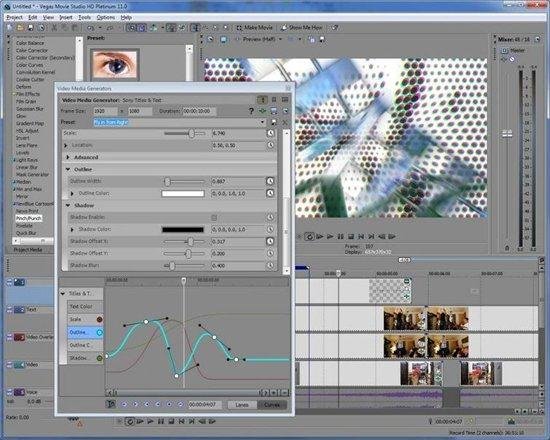Viewport: 550px width, 440px height.
Task: Click the Shadow Blur animate clock icon
Action: tap(270, 265)
